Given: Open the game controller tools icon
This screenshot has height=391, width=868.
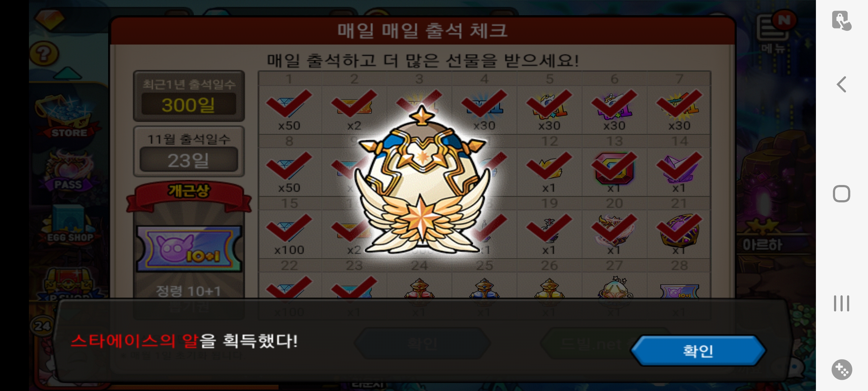Looking at the screenshot, I should click(842, 370).
